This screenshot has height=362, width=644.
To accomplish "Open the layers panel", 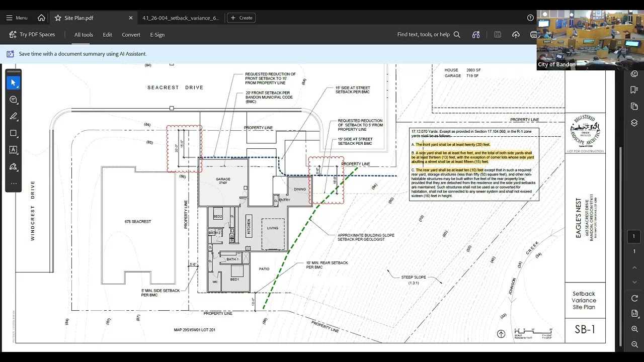I will pos(634,123).
